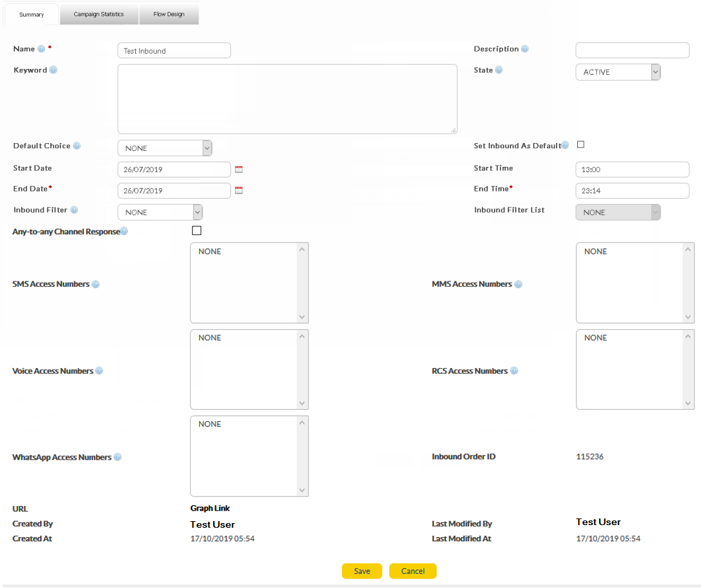The height and width of the screenshot is (588, 701).
Task: Toggle the Any-to-any Channel Response checkbox
Action: tap(196, 231)
